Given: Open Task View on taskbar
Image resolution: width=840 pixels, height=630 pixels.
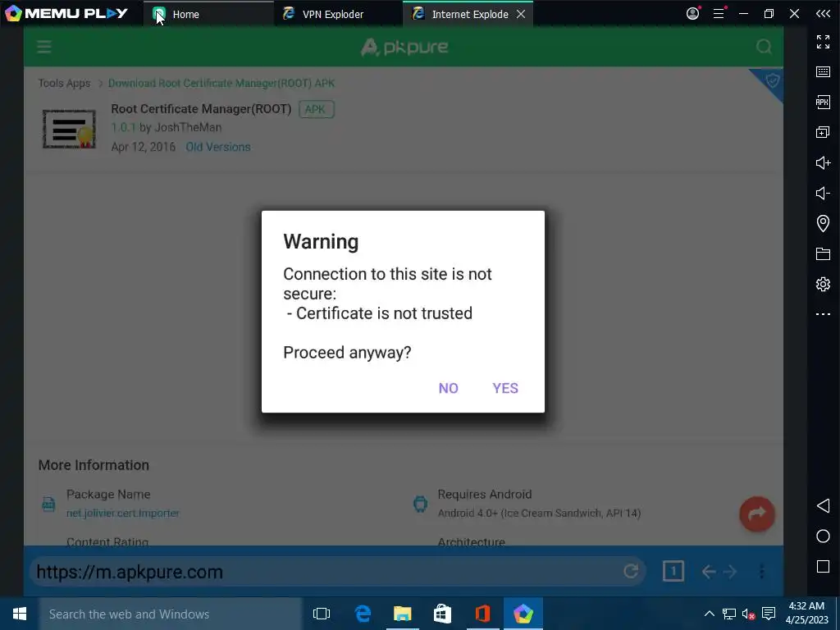Looking at the screenshot, I should click(322, 614).
